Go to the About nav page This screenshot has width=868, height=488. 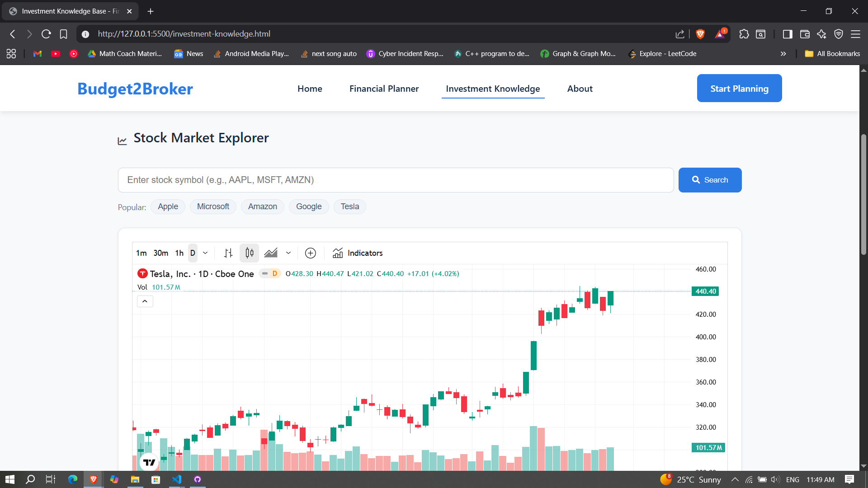[580, 89]
